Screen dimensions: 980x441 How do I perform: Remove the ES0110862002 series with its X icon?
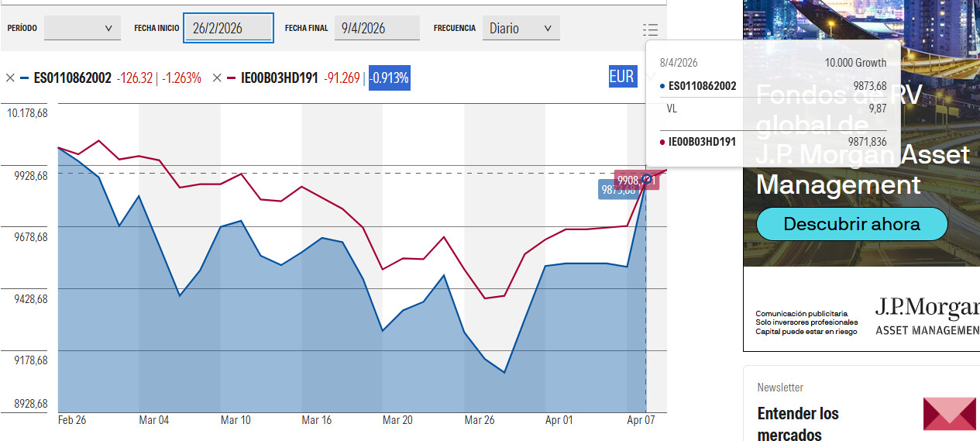pyautogui.click(x=10, y=78)
